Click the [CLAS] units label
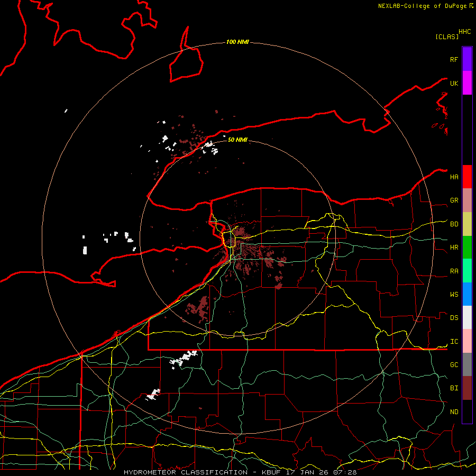Screen dimensions: 476x476 [447, 36]
